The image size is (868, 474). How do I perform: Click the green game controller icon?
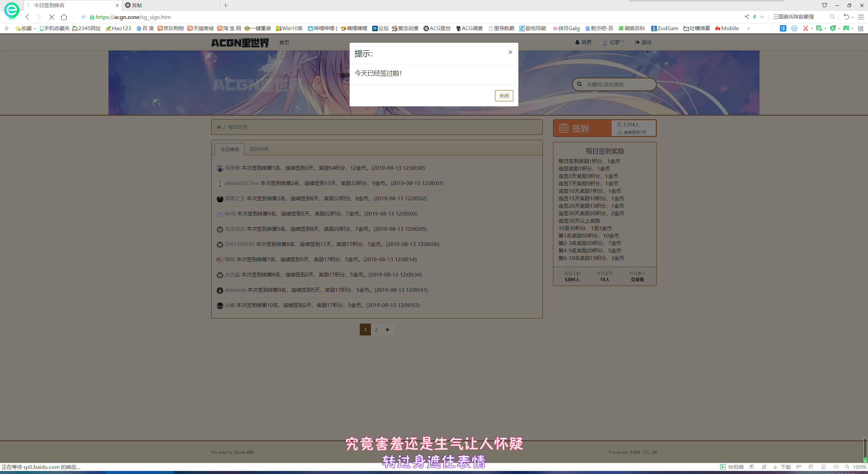coord(846,28)
